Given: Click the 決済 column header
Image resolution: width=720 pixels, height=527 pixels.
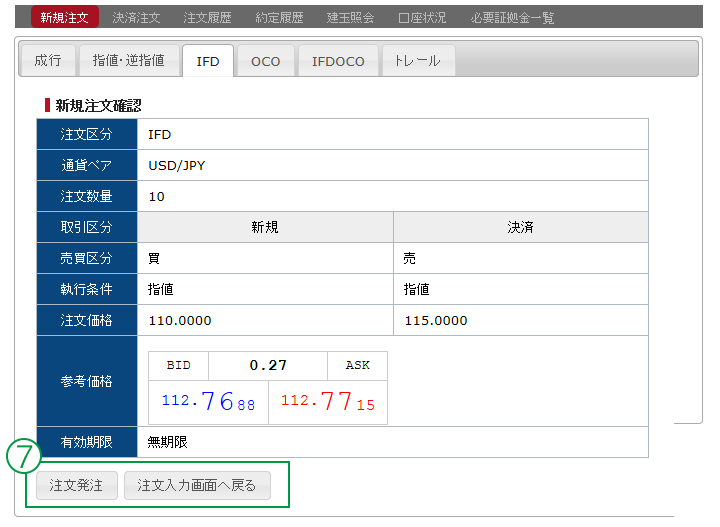Looking at the screenshot, I should pos(521,227).
